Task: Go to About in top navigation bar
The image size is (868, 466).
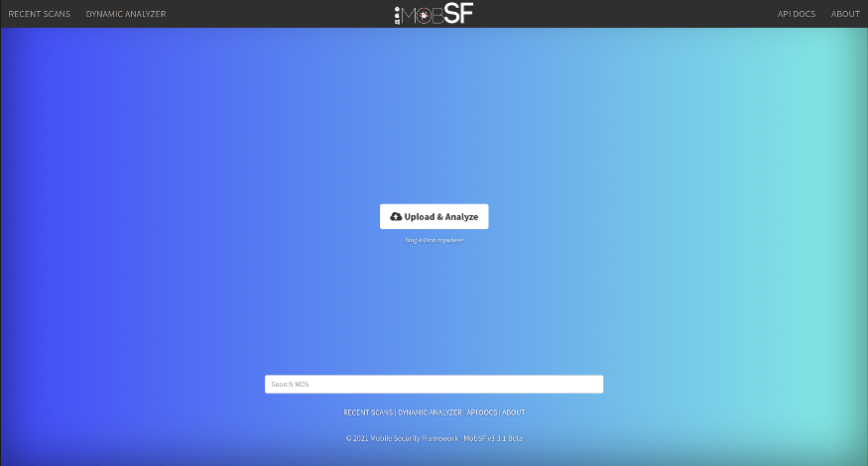Action: 845,14
